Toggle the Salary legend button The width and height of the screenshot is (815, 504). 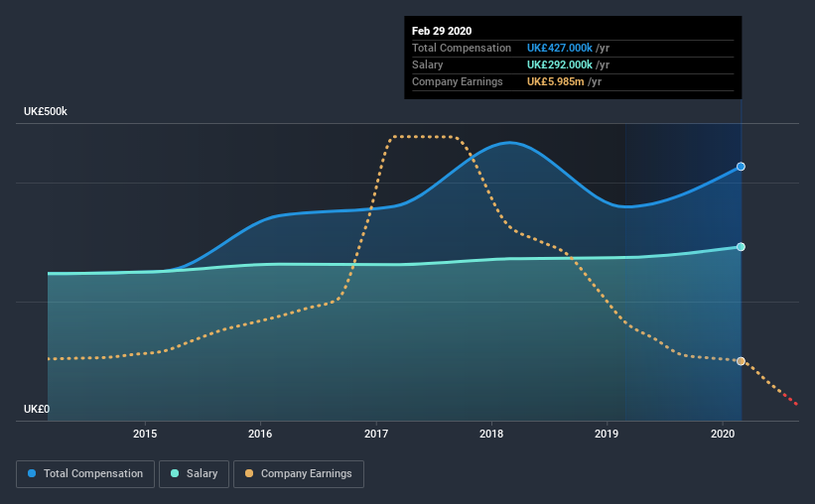point(194,474)
